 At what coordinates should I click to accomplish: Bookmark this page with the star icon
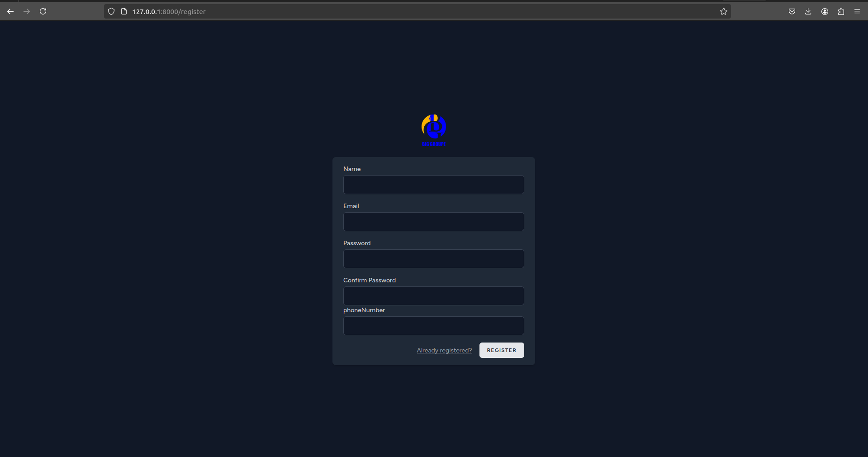click(723, 11)
